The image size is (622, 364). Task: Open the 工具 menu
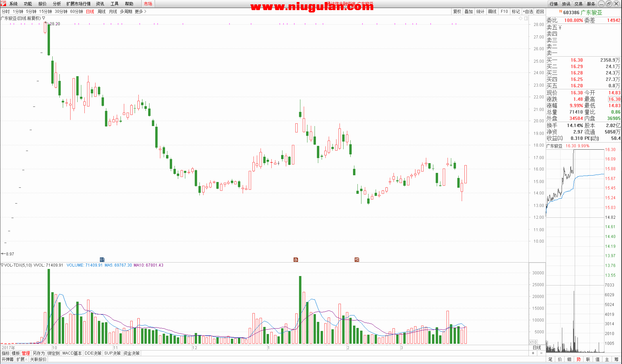(115, 4)
